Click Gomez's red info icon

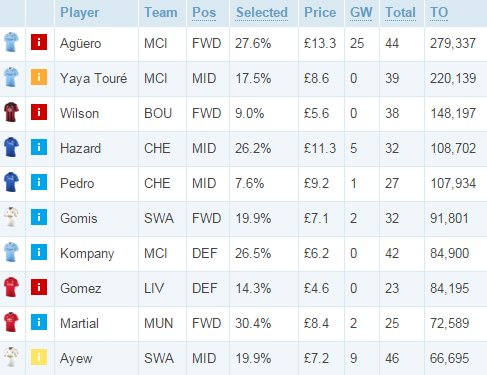tap(39, 287)
